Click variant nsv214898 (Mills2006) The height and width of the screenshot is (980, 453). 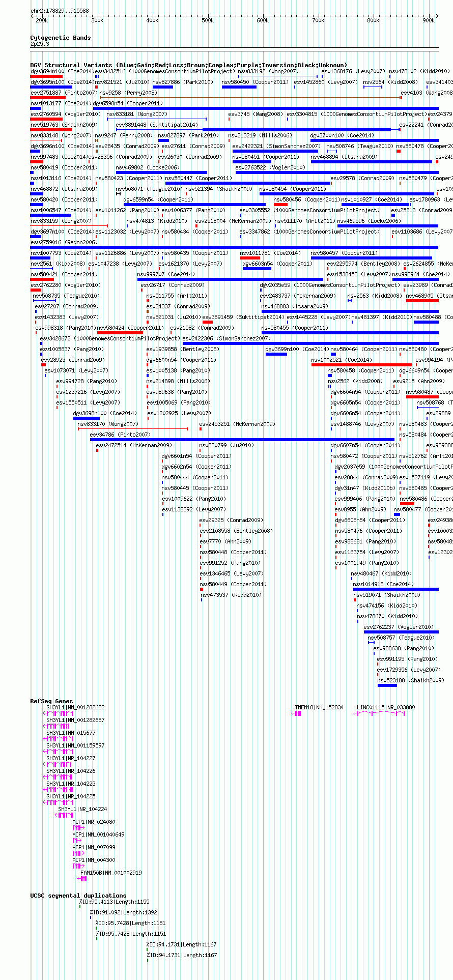(x=178, y=382)
